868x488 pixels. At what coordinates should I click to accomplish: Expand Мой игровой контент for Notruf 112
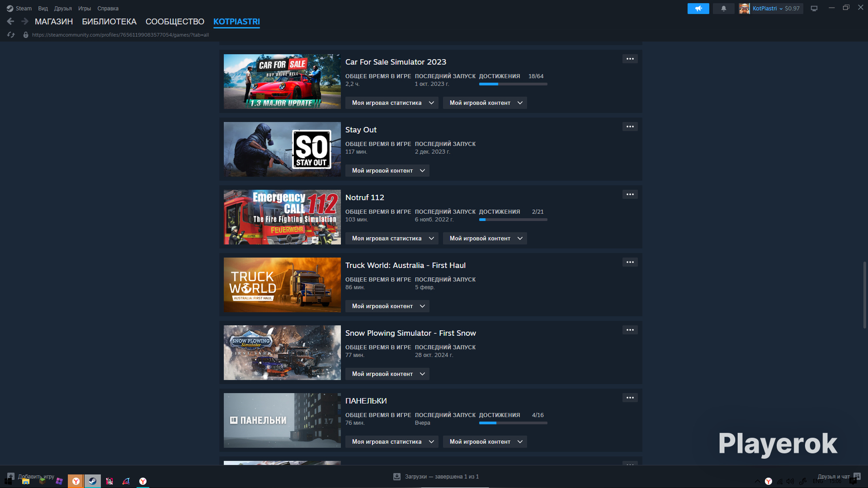coord(485,239)
